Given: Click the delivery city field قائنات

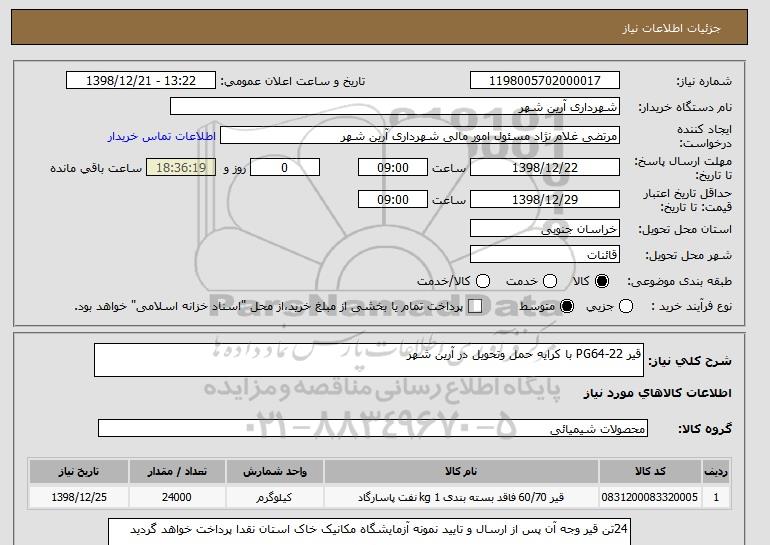Looking at the screenshot, I should 545,254.
